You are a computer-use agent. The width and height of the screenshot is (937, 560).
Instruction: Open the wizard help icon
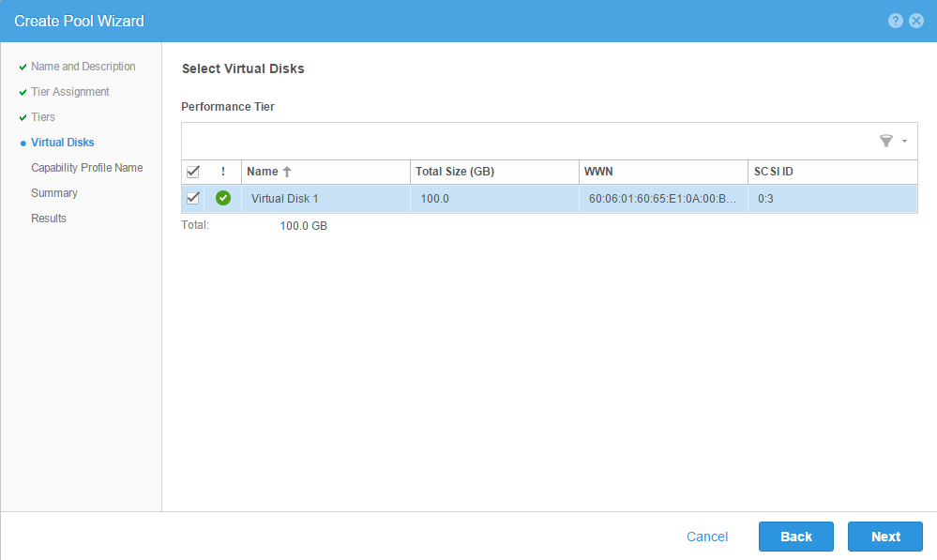pyautogui.click(x=895, y=21)
